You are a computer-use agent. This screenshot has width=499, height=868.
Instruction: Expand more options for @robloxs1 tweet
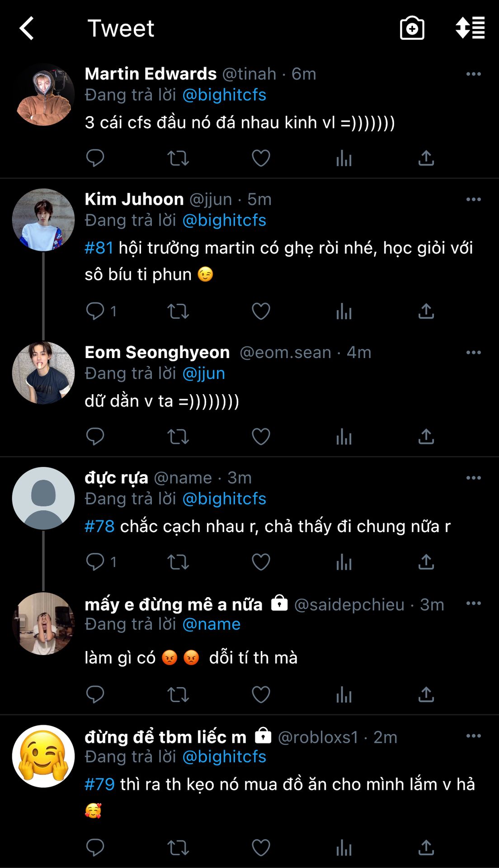point(473,736)
